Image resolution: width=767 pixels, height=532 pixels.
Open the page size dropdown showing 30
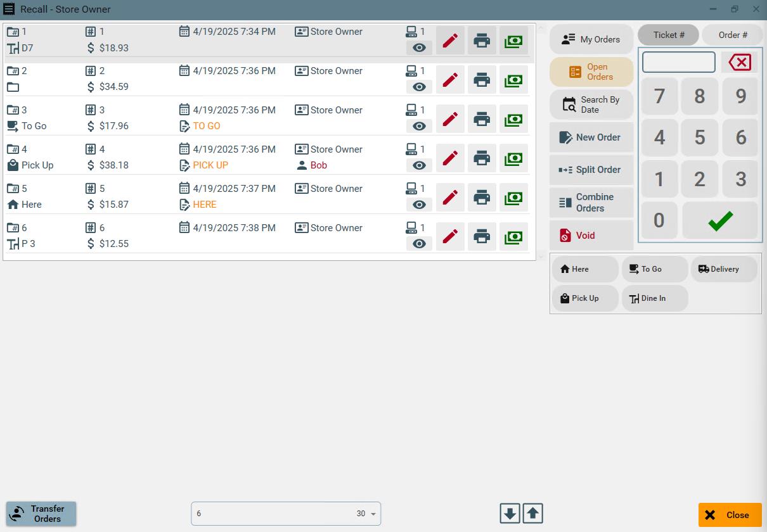366,514
